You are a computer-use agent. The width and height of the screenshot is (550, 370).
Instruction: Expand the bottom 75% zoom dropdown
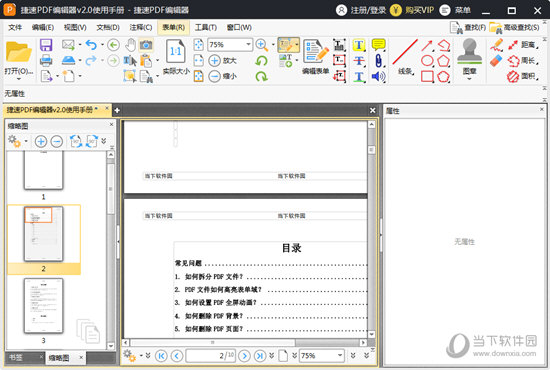click(x=340, y=355)
